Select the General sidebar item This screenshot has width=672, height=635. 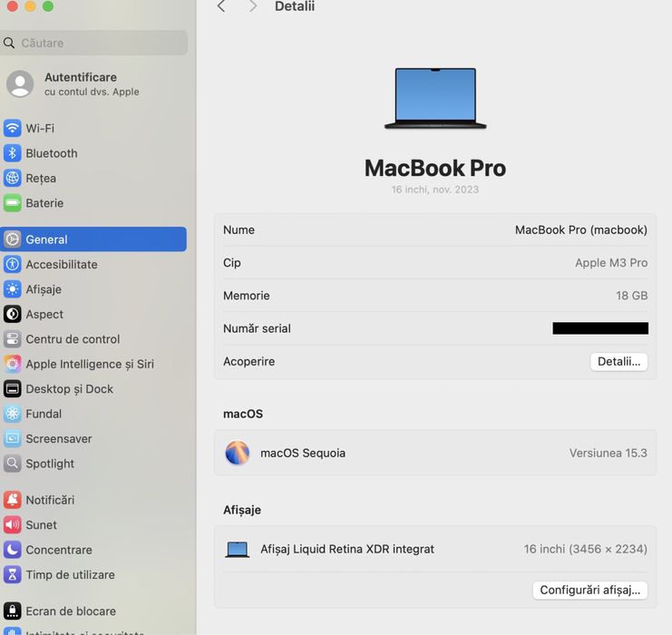(93, 239)
